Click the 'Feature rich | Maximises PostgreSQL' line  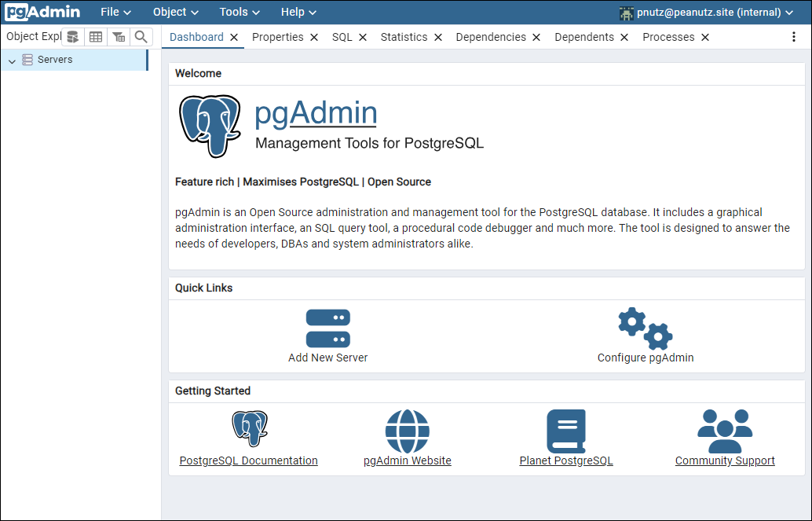(303, 182)
